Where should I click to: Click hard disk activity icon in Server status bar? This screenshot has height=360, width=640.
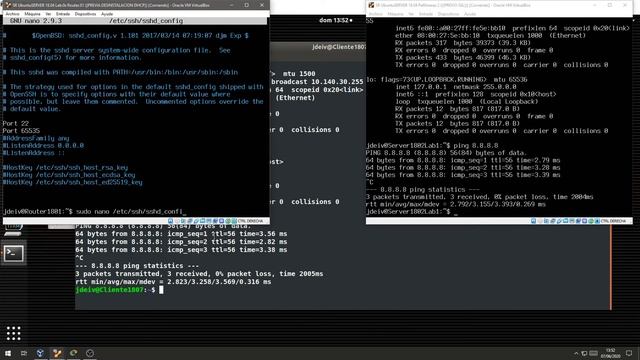coord(533,221)
